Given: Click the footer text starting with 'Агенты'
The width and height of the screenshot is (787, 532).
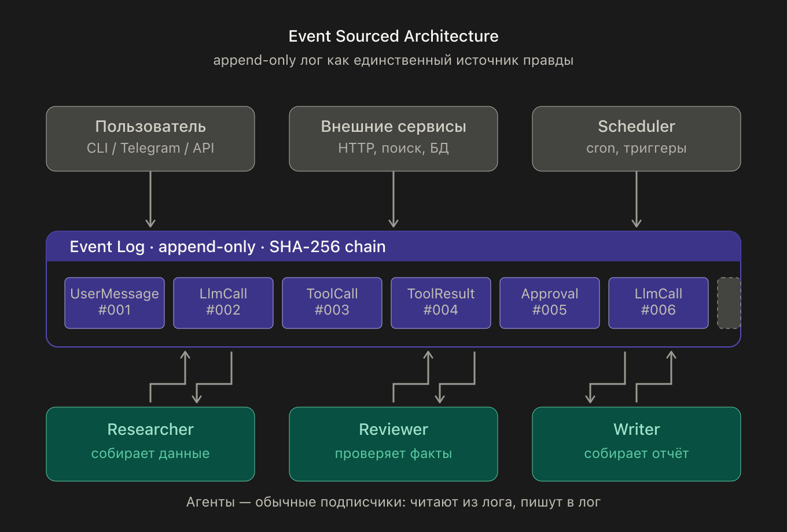Looking at the screenshot, I should click(394, 502).
